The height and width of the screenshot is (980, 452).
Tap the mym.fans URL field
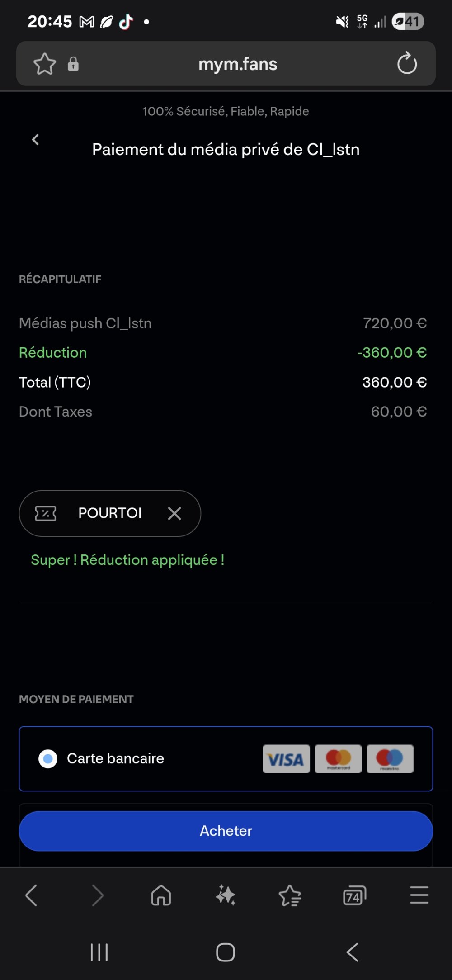pos(238,64)
